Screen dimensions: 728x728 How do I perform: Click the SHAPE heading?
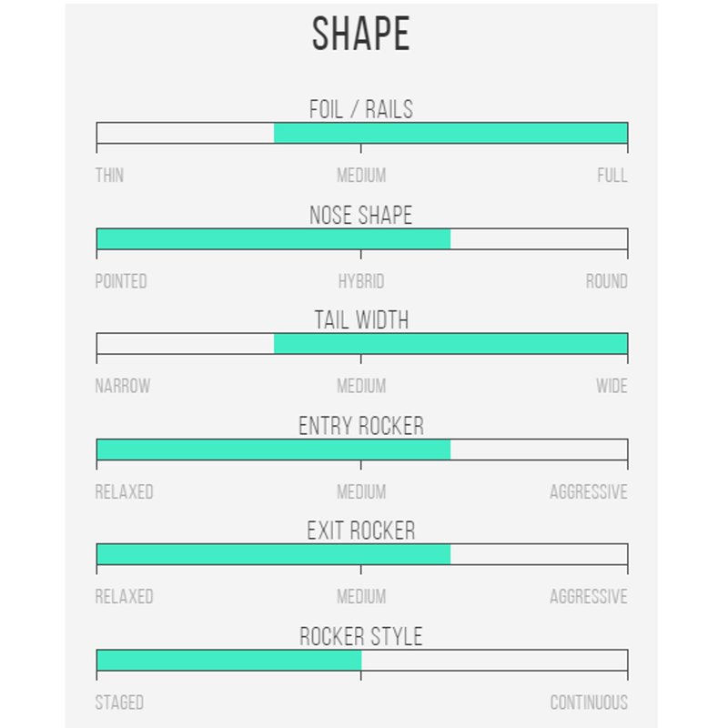point(361,35)
